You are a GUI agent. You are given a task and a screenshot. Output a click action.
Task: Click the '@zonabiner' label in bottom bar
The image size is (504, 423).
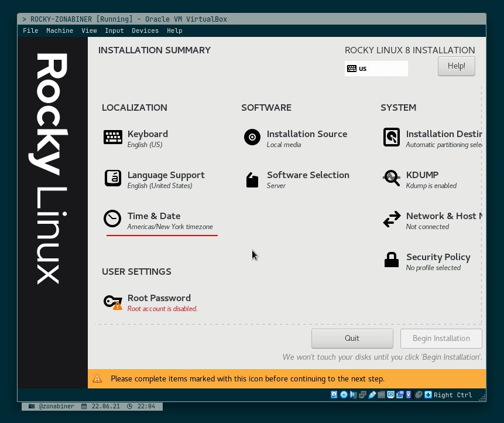57,406
